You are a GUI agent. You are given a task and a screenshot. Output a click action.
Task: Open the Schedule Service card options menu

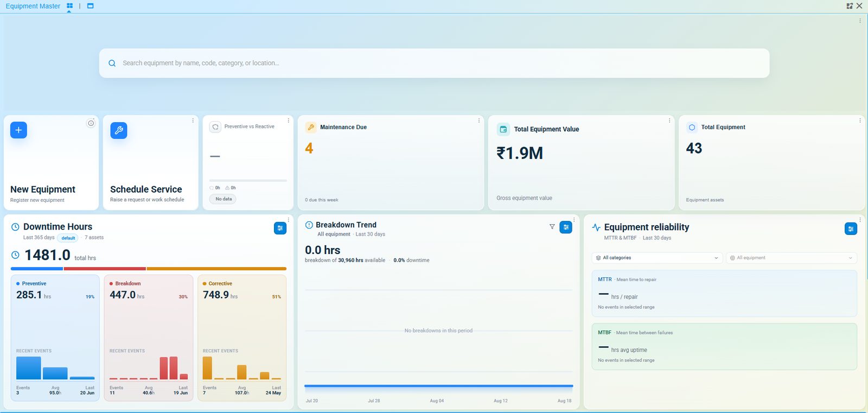[x=193, y=120]
